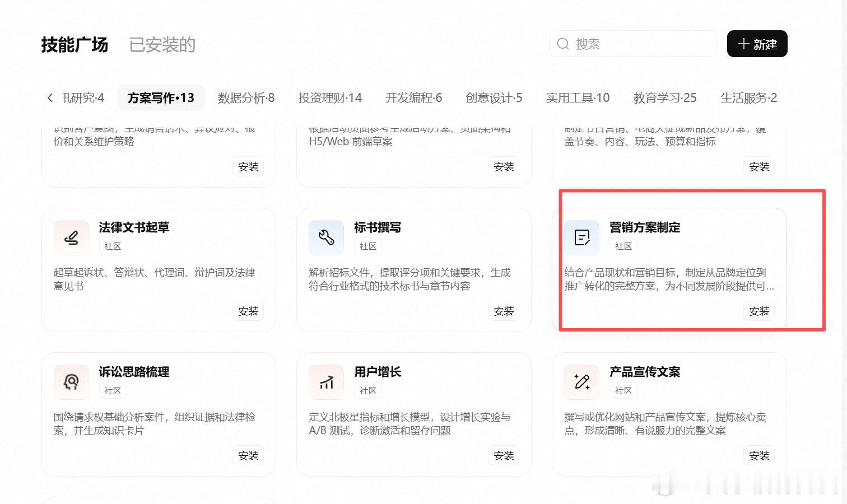Select the 开发编程·6 category

click(413, 98)
